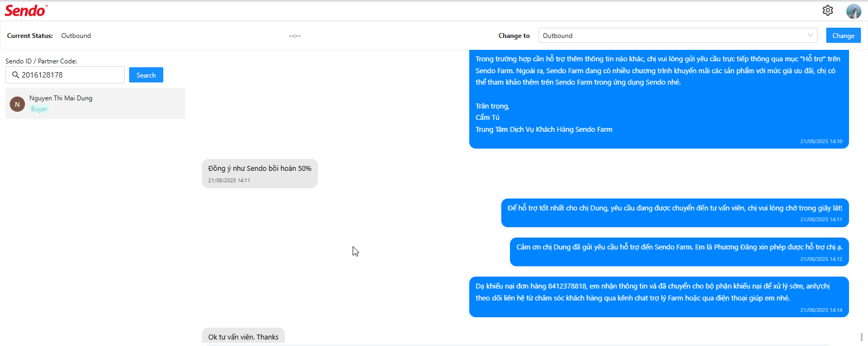This screenshot has width=868, height=346.
Task: Click the Sendo logo
Action: click(26, 10)
